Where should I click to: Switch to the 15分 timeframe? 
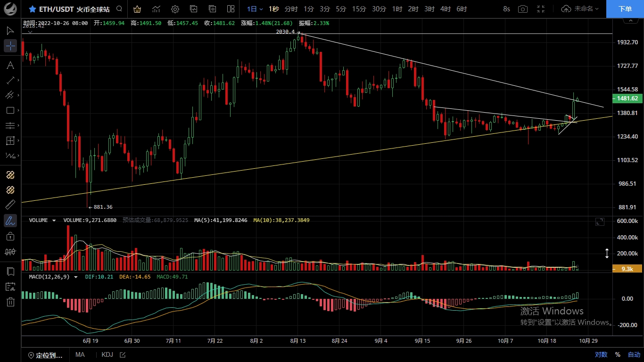(x=359, y=9)
